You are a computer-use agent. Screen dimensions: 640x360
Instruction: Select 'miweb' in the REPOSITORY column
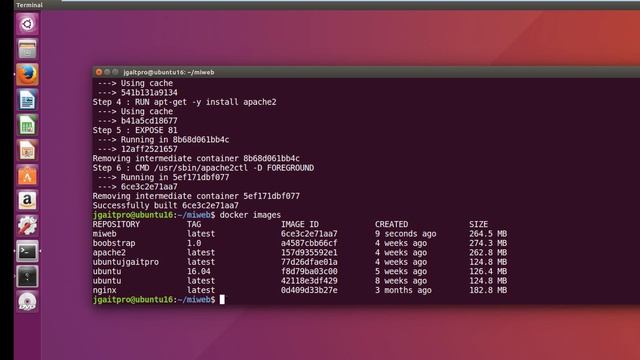(104, 234)
